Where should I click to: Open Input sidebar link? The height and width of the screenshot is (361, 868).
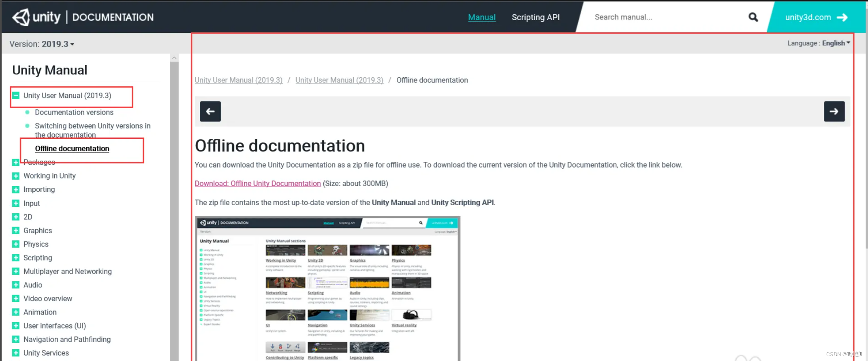click(32, 203)
